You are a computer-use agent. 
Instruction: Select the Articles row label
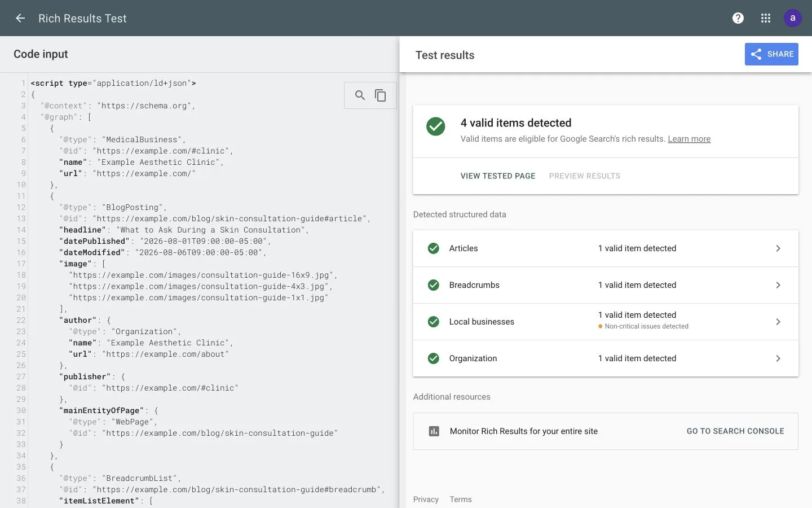464,248
